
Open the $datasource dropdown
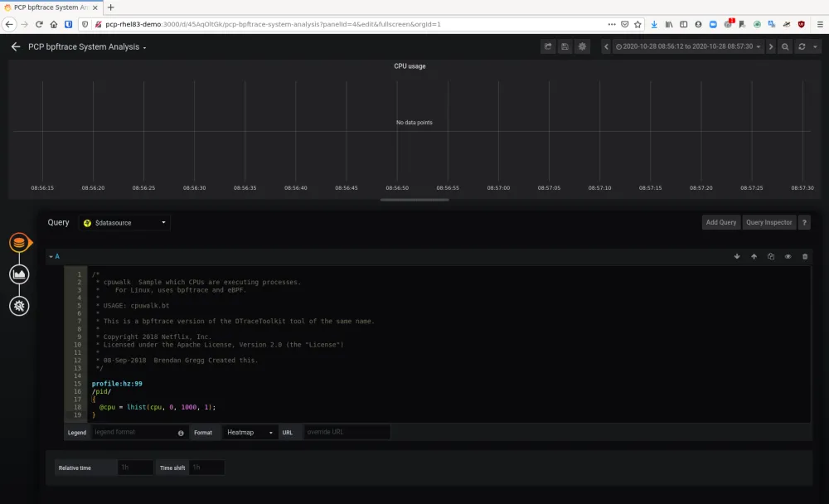coord(124,222)
